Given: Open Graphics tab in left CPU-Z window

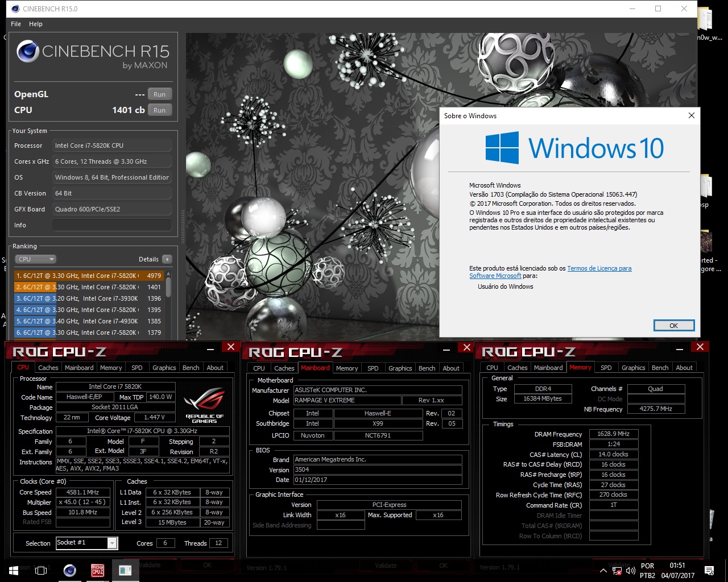Looking at the screenshot, I should (164, 368).
